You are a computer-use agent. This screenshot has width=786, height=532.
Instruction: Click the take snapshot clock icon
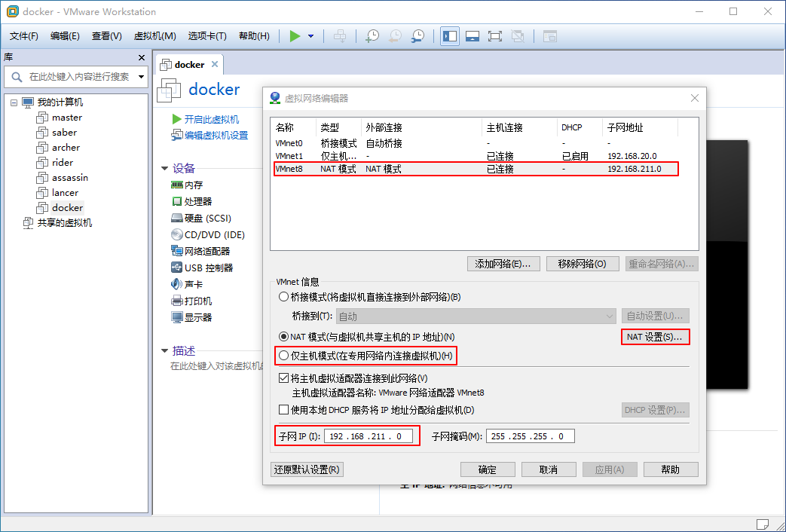tap(372, 36)
